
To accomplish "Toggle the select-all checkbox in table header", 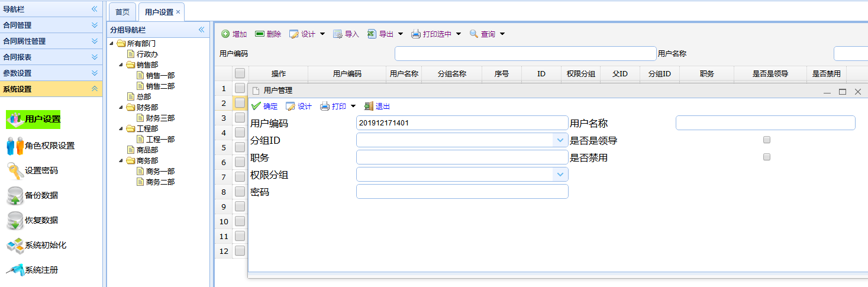I will [240, 74].
